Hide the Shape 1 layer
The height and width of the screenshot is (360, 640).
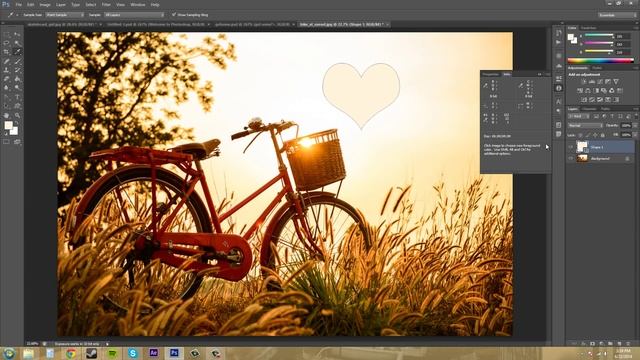pyautogui.click(x=570, y=147)
